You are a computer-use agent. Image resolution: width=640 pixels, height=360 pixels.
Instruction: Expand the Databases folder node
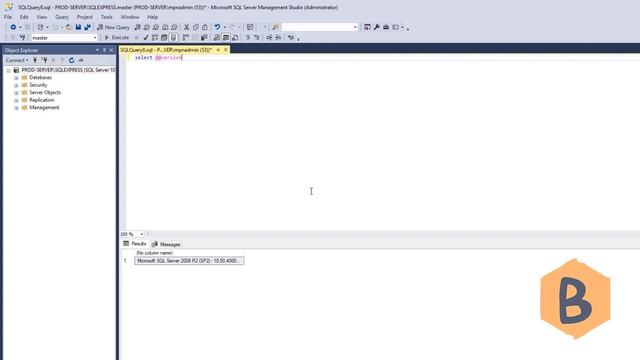(16, 78)
